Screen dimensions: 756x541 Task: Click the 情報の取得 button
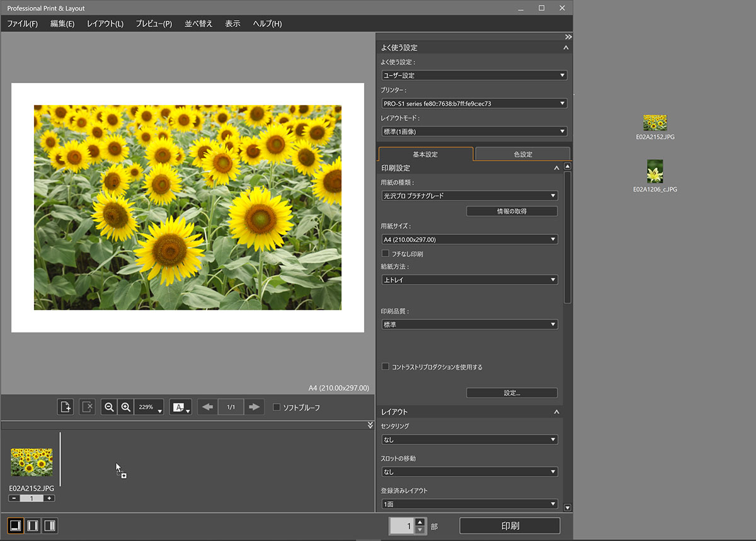click(x=512, y=212)
